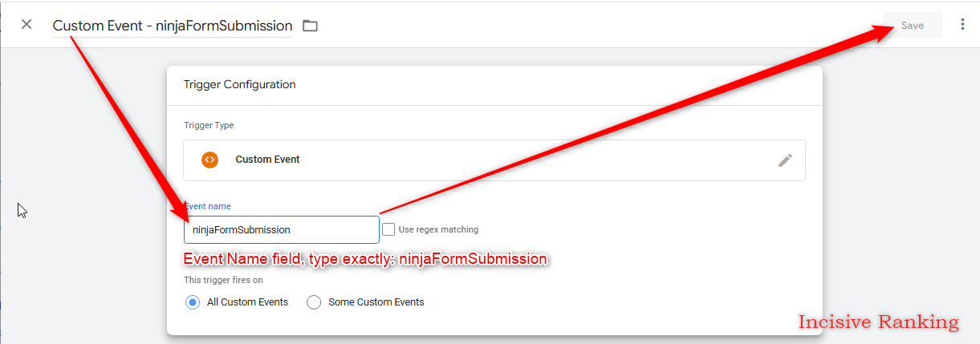Open the folder icon next to the trigger title
This screenshot has height=344, width=980.
coord(310,26)
